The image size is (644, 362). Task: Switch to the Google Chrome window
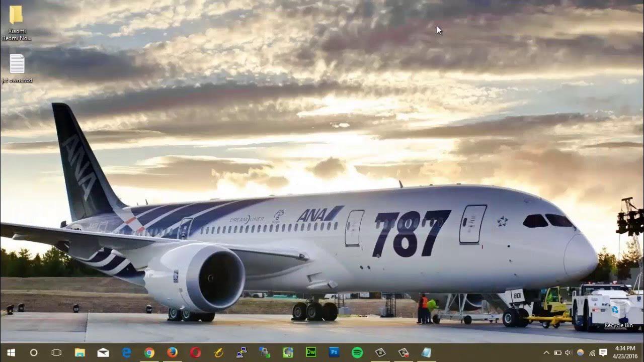click(x=149, y=352)
